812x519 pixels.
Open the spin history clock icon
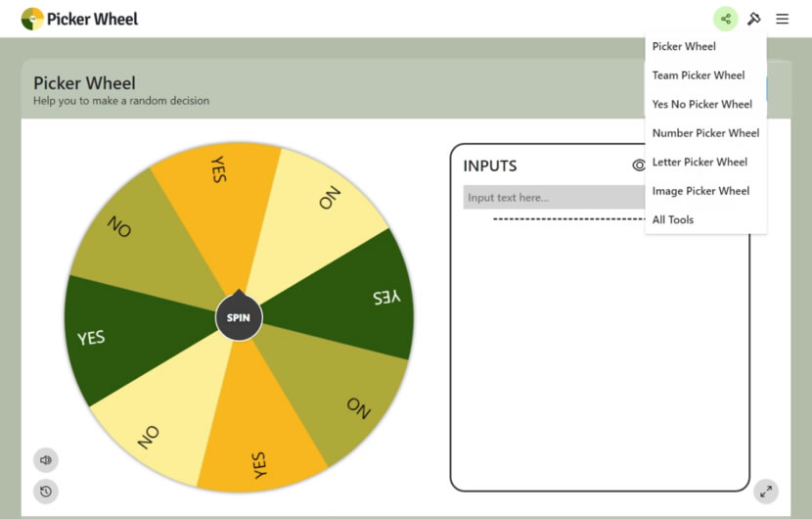(x=46, y=491)
